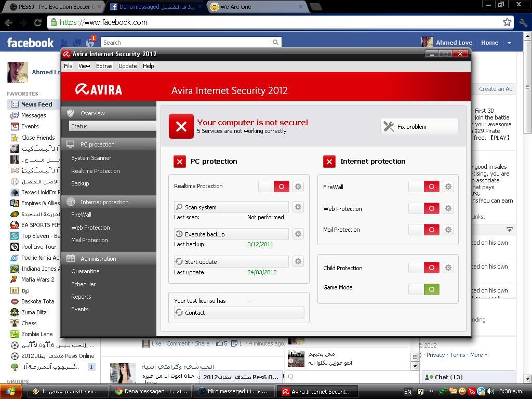
Task: Switch to the We Are One browser tab
Action: click(x=257, y=7)
